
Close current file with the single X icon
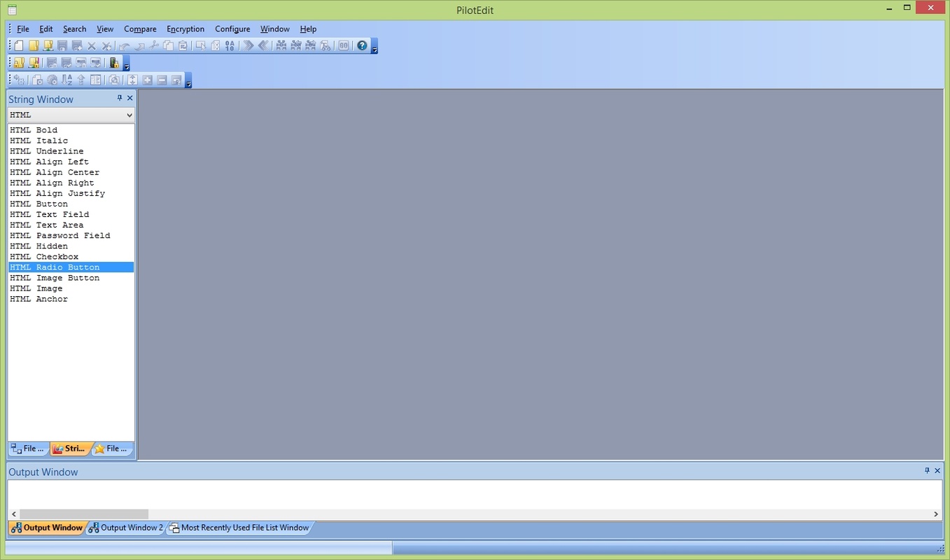pos(92,45)
